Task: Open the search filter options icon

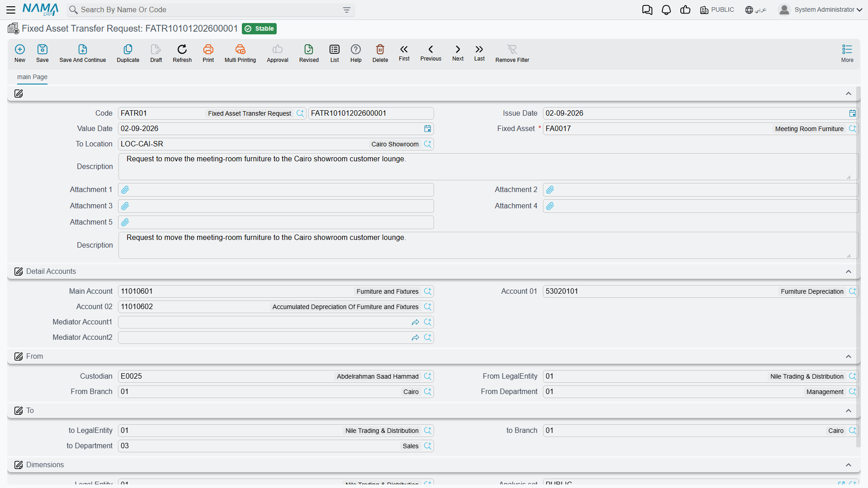Action: [x=347, y=10]
